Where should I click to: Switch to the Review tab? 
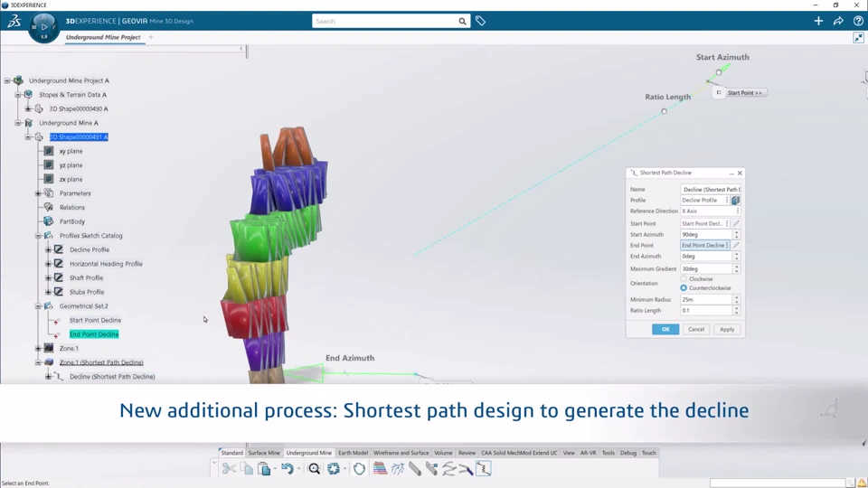[x=467, y=453]
